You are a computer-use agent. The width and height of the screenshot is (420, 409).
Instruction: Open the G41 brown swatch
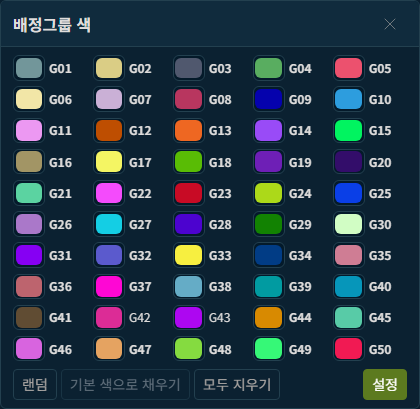[29, 318]
